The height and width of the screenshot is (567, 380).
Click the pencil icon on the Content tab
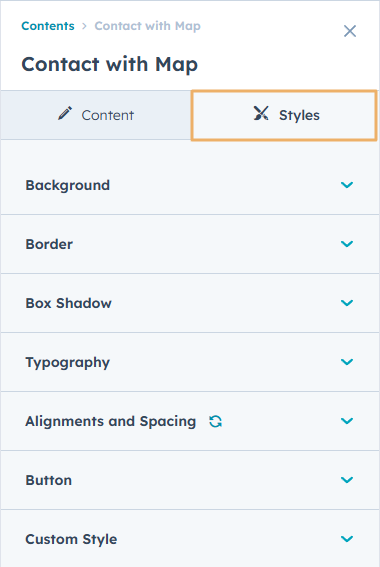click(65, 113)
